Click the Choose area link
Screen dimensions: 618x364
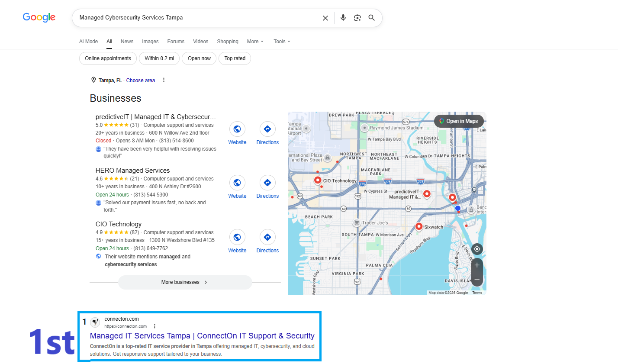[x=141, y=81]
